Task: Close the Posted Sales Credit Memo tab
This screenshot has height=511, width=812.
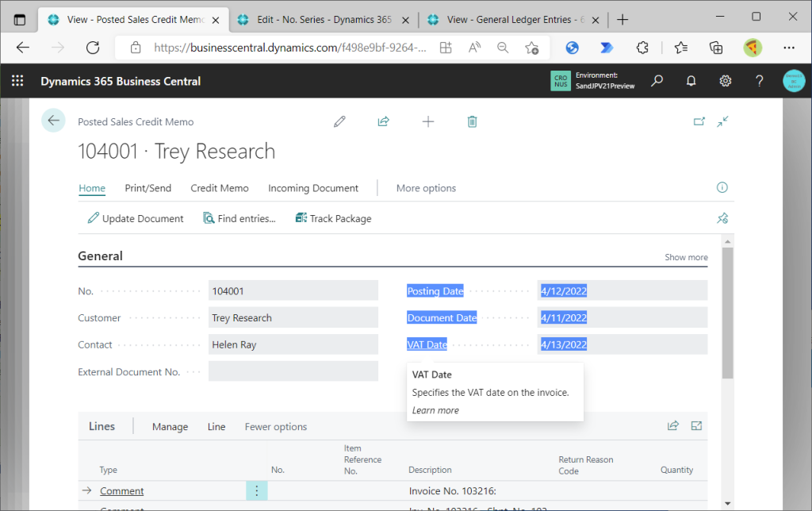Action: [216, 20]
